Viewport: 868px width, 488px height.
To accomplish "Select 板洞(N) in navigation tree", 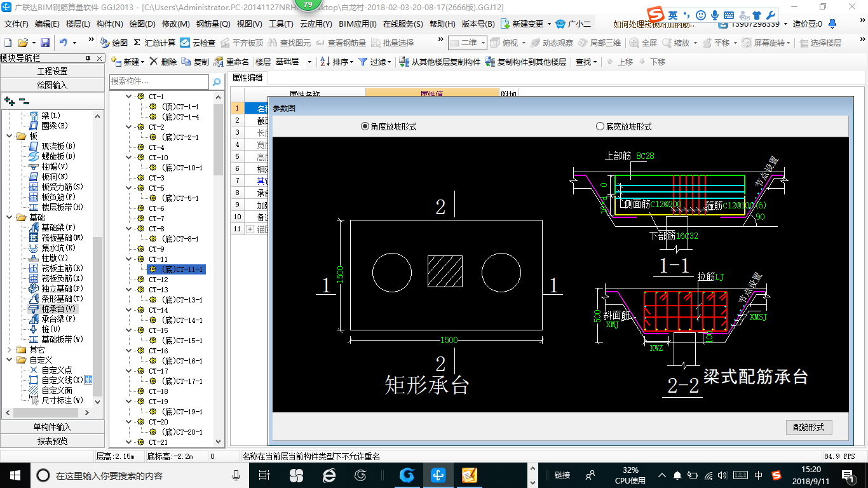I will point(48,177).
